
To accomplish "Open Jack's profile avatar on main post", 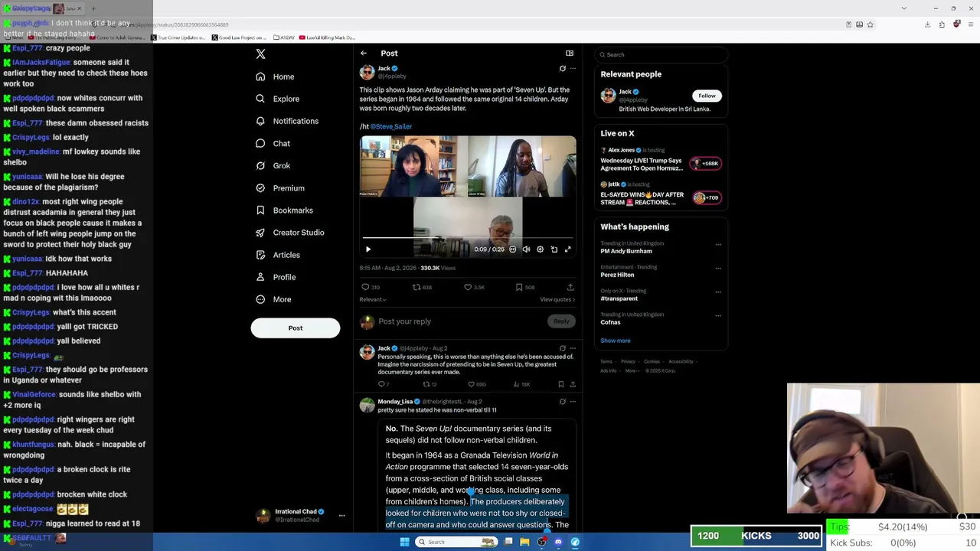I will (x=367, y=73).
